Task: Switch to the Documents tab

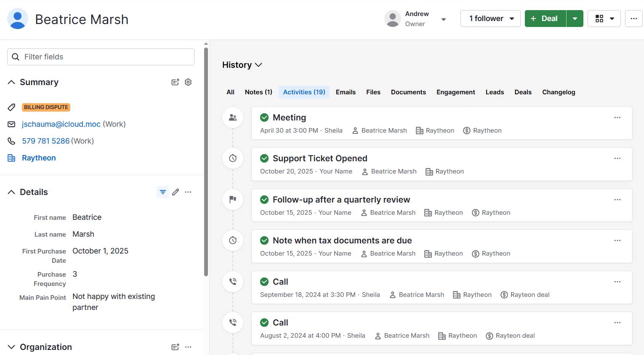Action: point(408,92)
